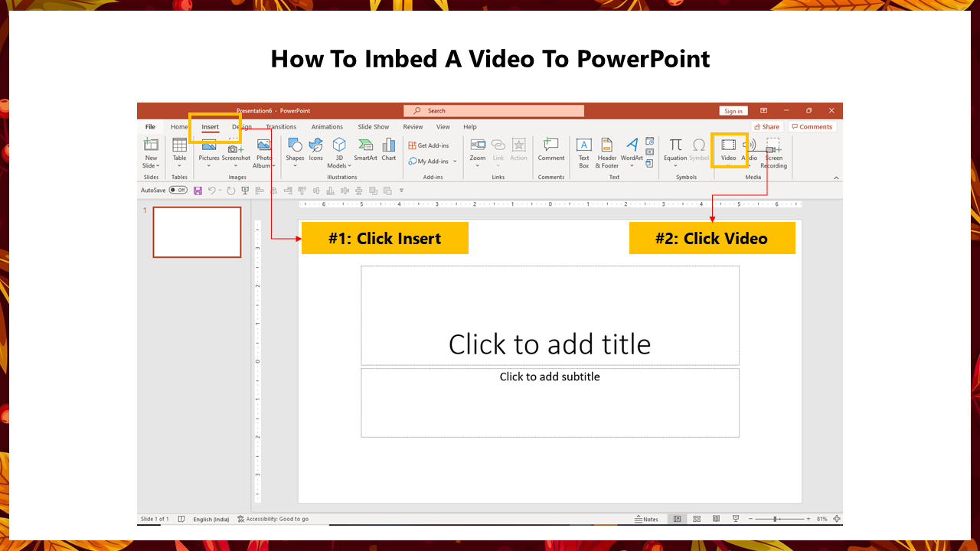
Task: Open the File menu
Action: tap(150, 127)
